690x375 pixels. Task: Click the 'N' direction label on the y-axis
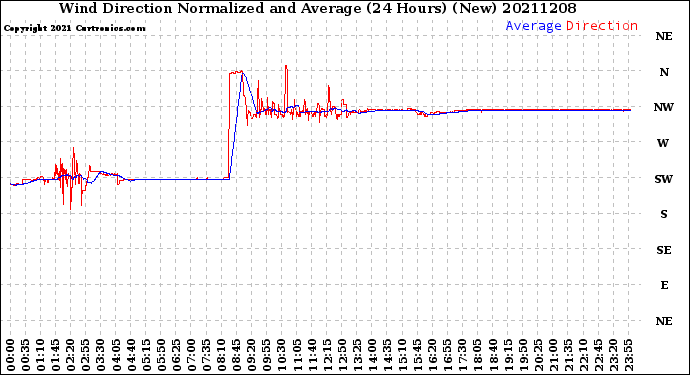[x=664, y=72]
